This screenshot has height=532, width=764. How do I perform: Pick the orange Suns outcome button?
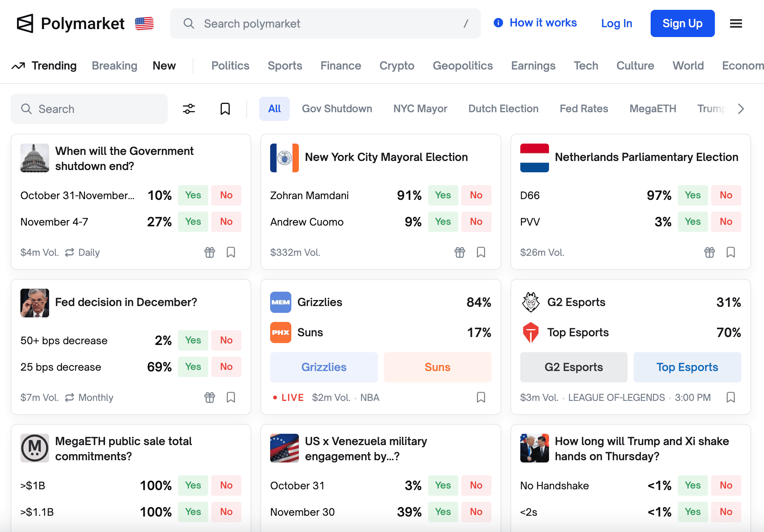click(x=437, y=367)
